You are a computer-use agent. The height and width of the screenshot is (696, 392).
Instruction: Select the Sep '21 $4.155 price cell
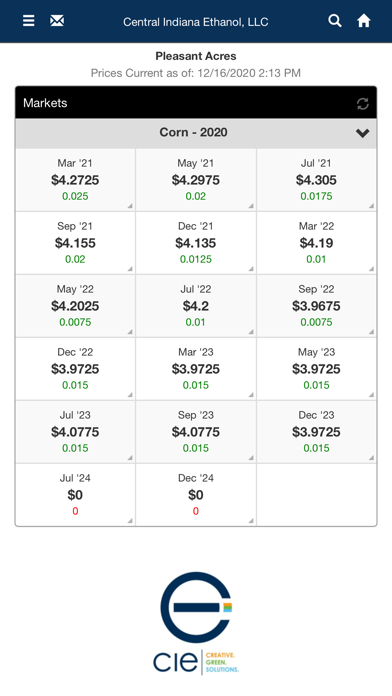click(75, 243)
